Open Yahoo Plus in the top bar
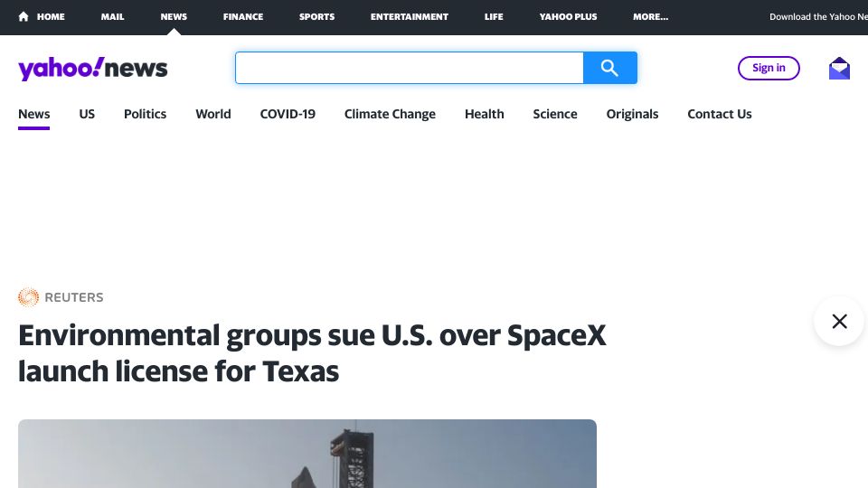Screen dimensions: 868x488 (568, 16)
